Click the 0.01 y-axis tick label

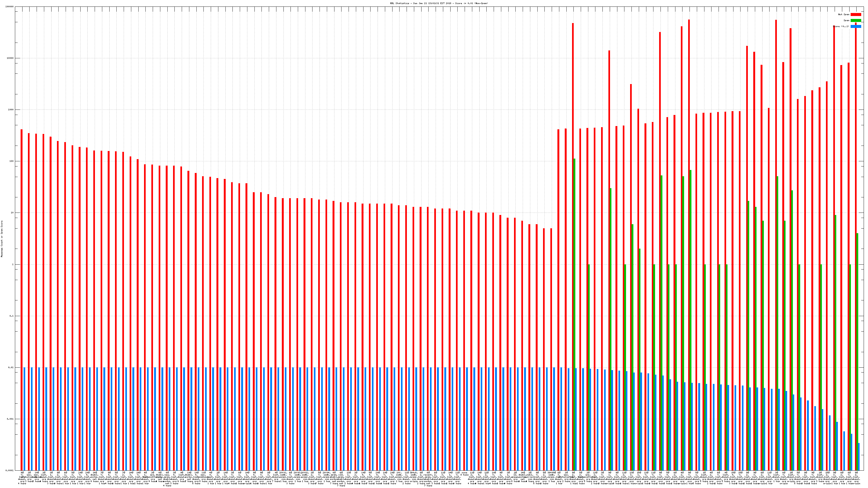tap(11, 367)
